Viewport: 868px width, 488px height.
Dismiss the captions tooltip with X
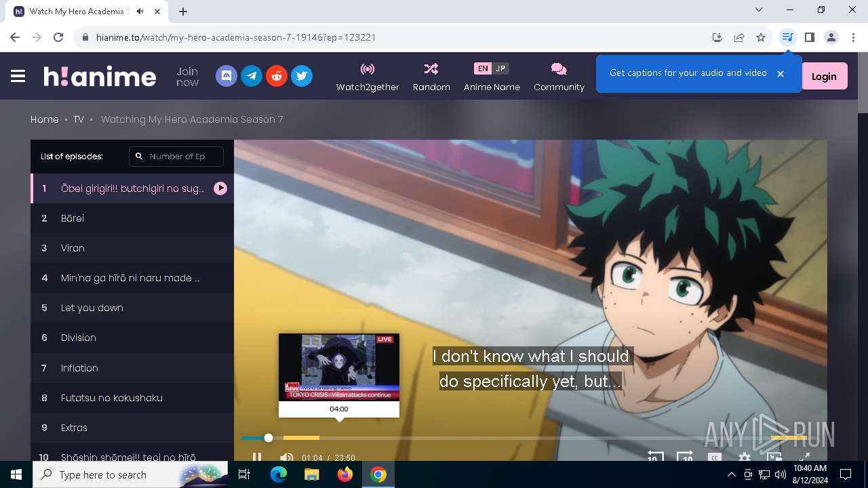point(781,73)
